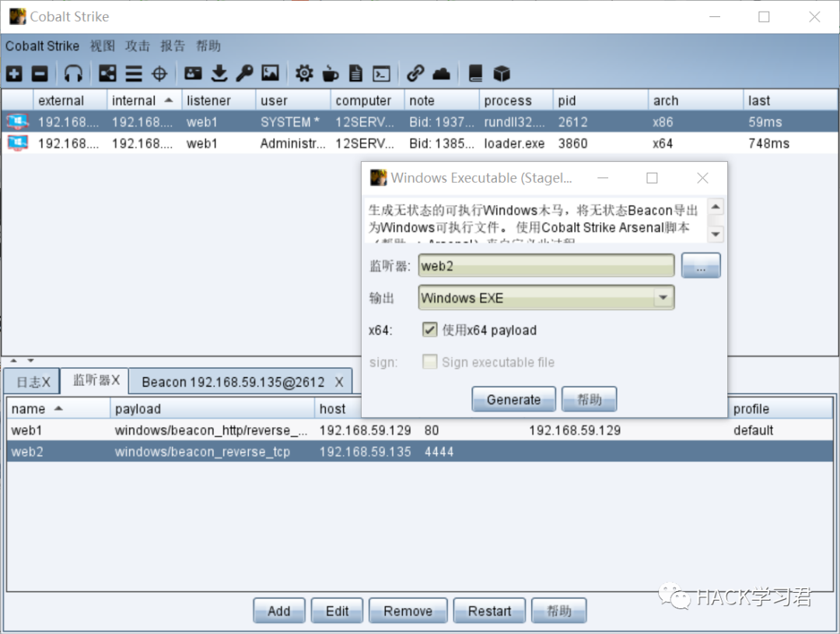Open the 报告 menu
This screenshot has height=634, width=840.
tap(173, 46)
